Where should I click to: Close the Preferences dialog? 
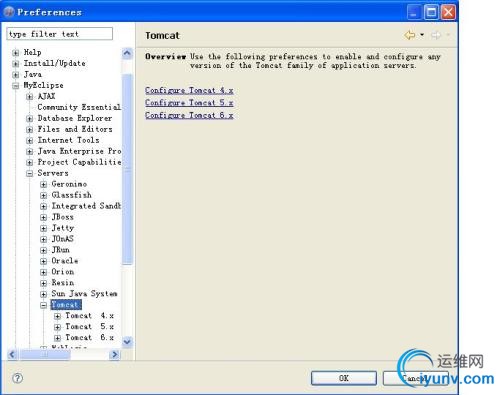pyautogui.click(x=448, y=13)
